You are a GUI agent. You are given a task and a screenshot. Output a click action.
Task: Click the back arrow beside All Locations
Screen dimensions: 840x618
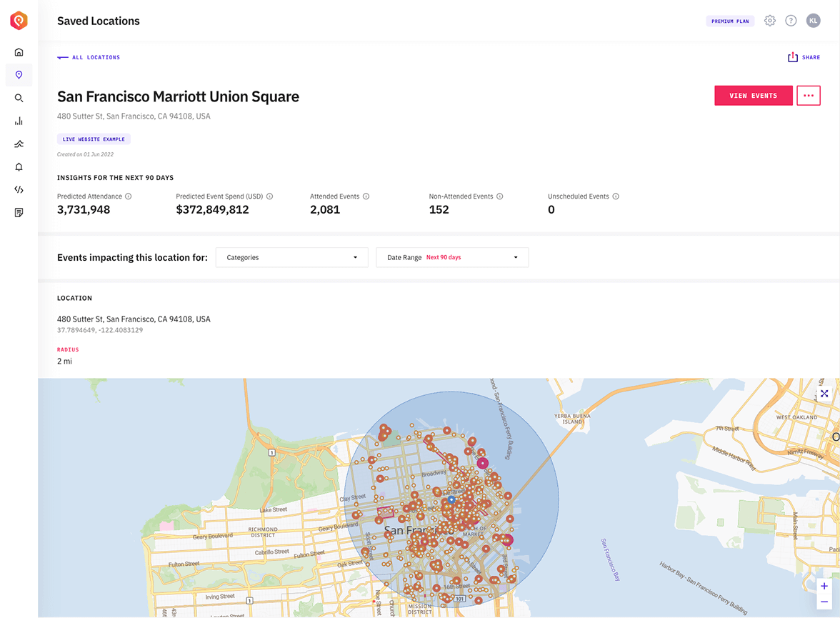pyautogui.click(x=63, y=57)
